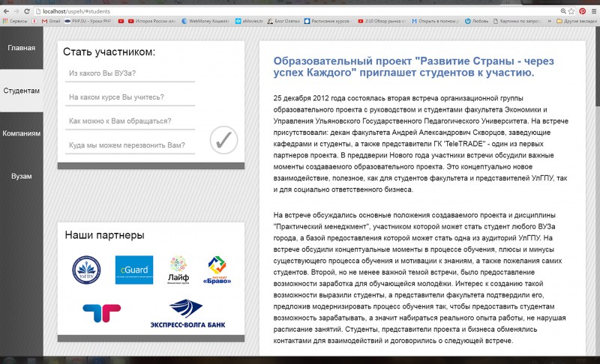Bookmark this page with the star icon
Screen dimensions: 600x364
571,11
